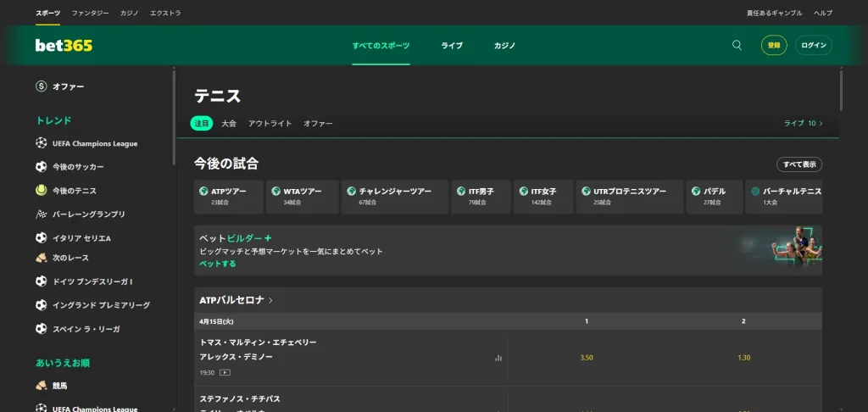Click the offer dollar icon in sidebar

tap(41, 86)
